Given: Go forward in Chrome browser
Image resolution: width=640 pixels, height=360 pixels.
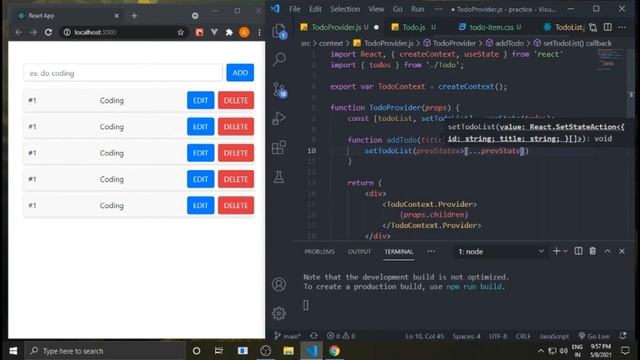Looking at the screenshot, I should pyautogui.click(x=33, y=32).
